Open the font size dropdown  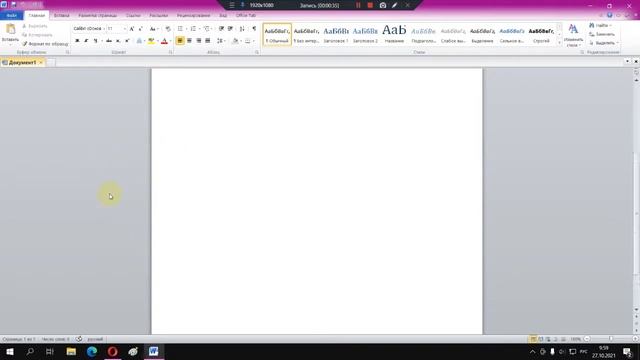pos(124,29)
